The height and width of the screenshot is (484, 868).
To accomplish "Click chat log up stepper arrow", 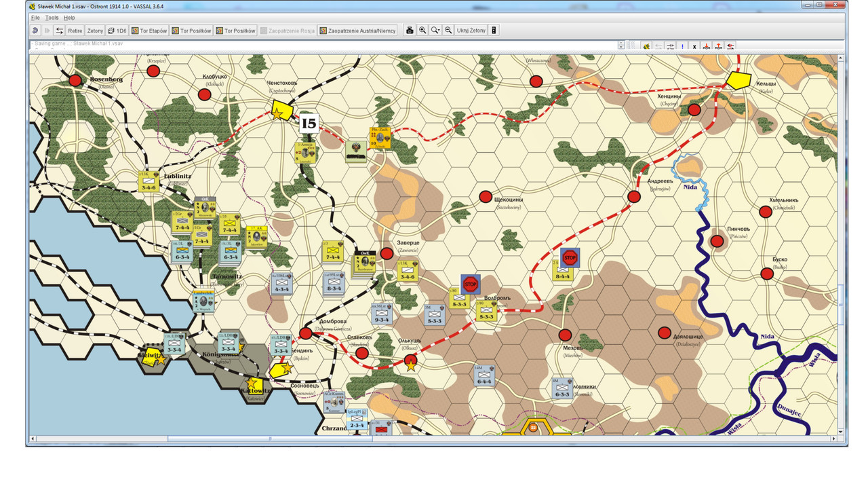I will 621,43.
